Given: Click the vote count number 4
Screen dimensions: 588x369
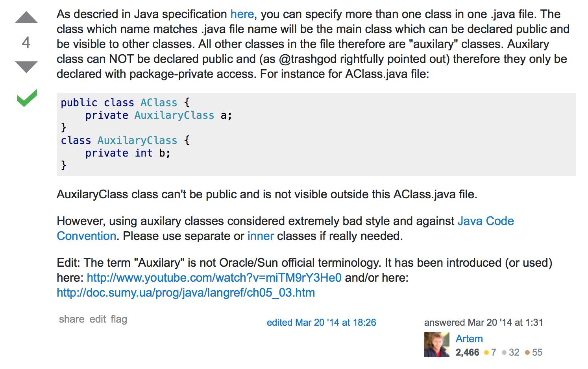Looking at the screenshot, I should click(26, 42).
